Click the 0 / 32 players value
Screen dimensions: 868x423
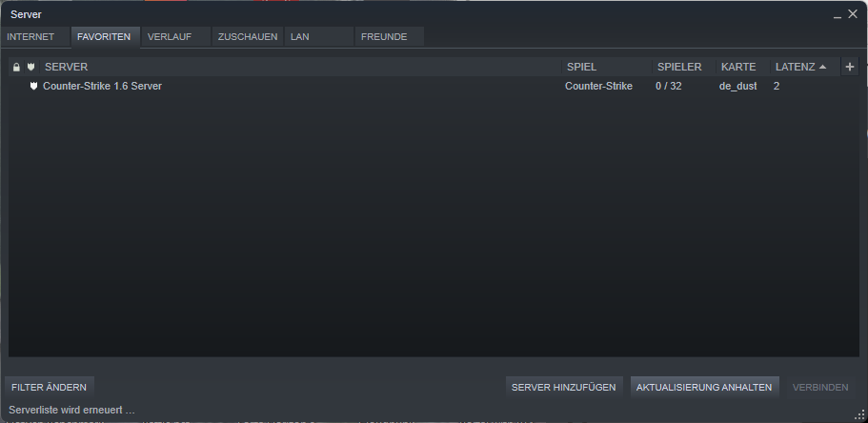click(x=668, y=86)
